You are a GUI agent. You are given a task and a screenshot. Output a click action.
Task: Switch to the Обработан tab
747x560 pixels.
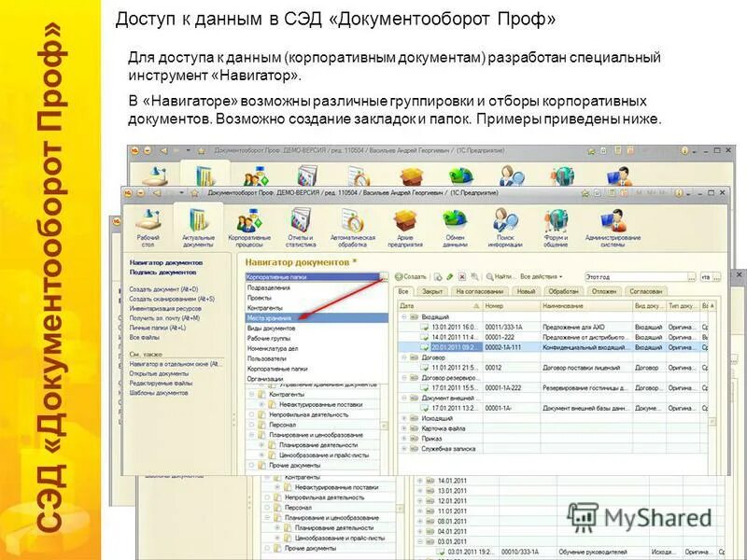pos(563,291)
